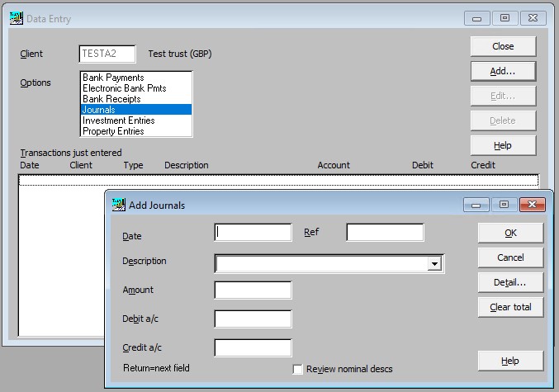Click the first row in transactions list
The height and width of the screenshot is (392, 559).
[x=278, y=180]
